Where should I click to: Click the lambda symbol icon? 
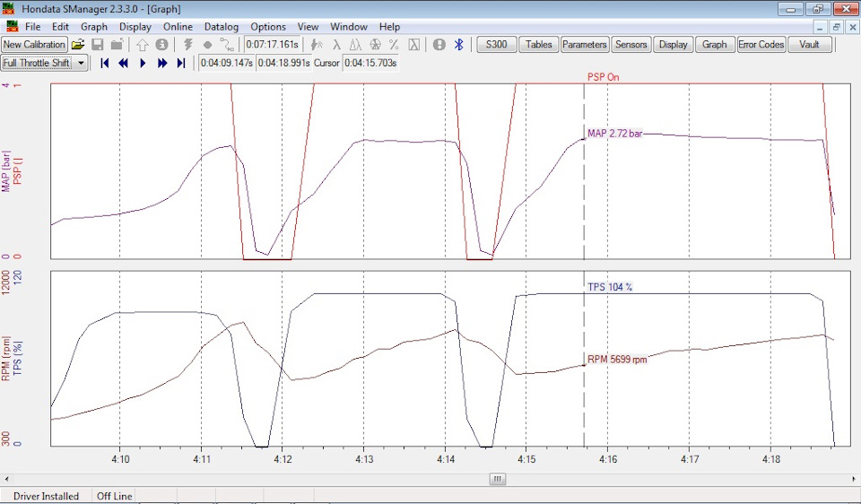tap(336, 45)
